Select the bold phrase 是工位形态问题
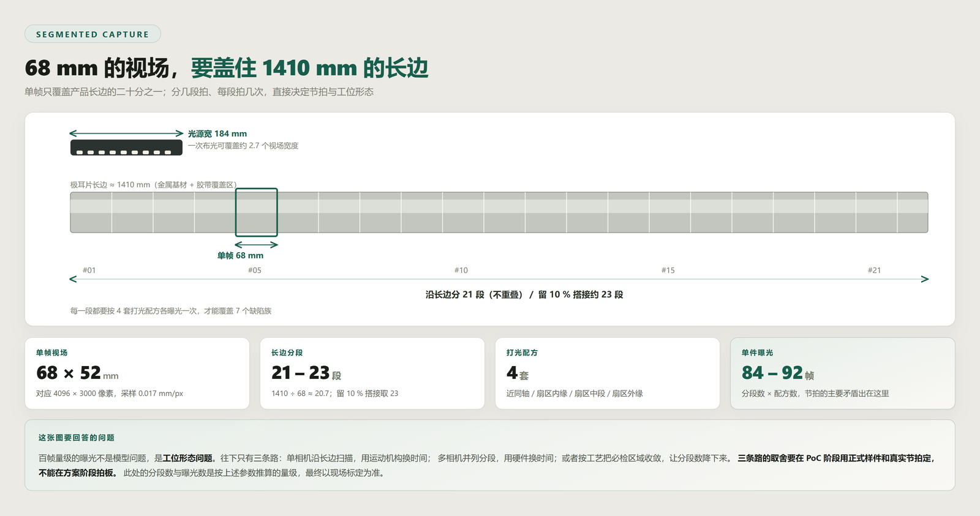 [x=186, y=458]
